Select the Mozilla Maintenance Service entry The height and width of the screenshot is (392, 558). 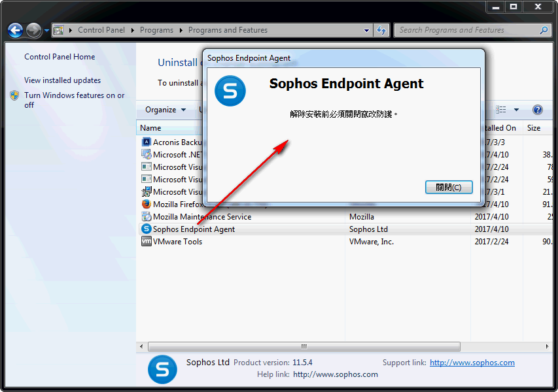tap(202, 217)
